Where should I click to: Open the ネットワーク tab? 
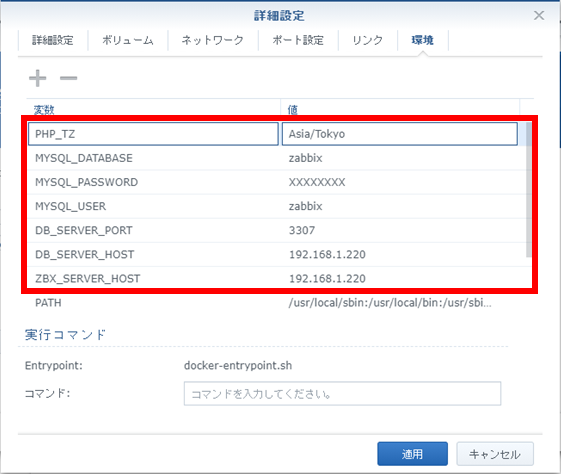click(x=213, y=40)
